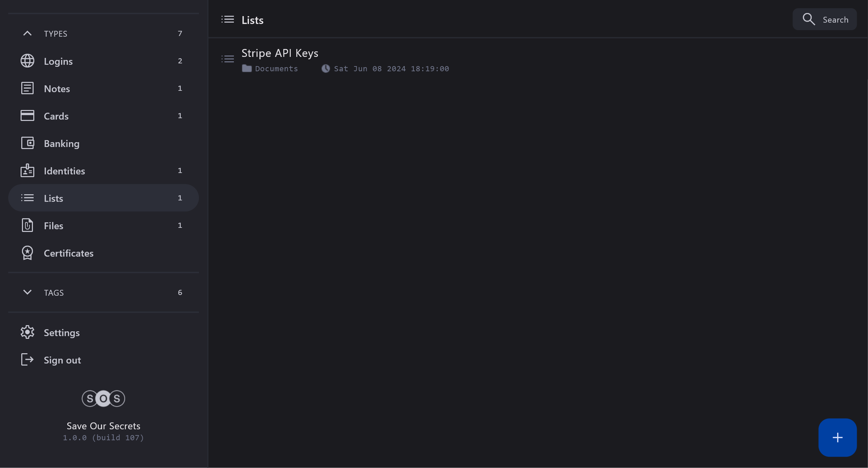Select the Cards credit card icon

pos(27,116)
